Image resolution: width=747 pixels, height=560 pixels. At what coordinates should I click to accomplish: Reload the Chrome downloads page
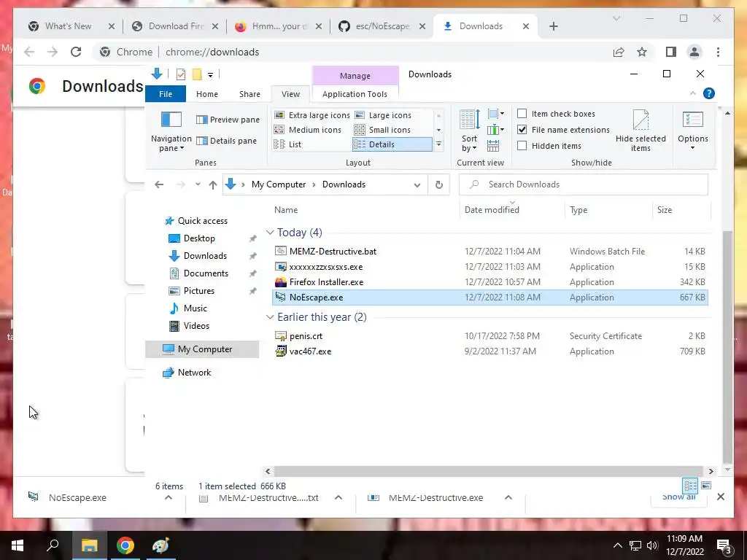(x=76, y=52)
